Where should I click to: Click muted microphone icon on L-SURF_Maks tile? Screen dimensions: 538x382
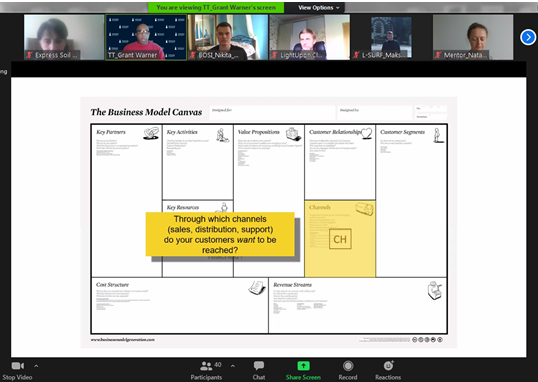pos(357,55)
